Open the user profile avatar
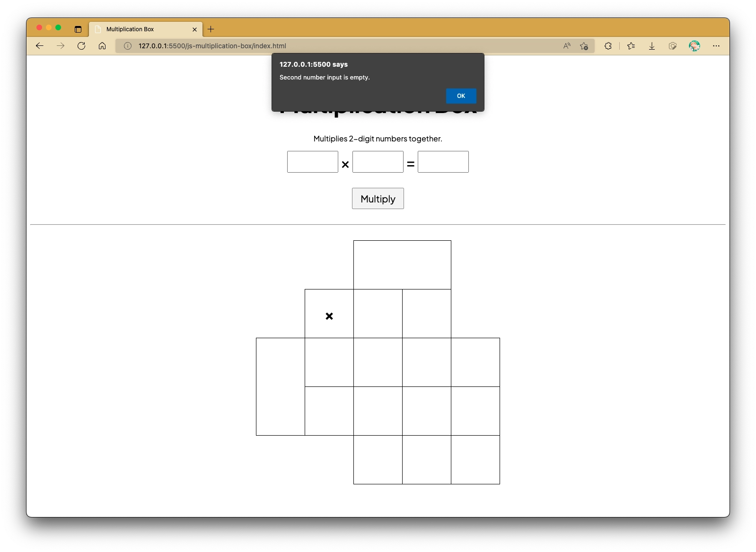The image size is (756, 552). 694,46
